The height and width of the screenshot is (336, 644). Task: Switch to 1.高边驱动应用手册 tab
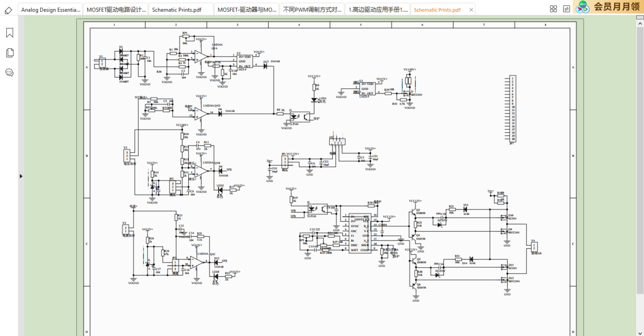[x=378, y=10]
